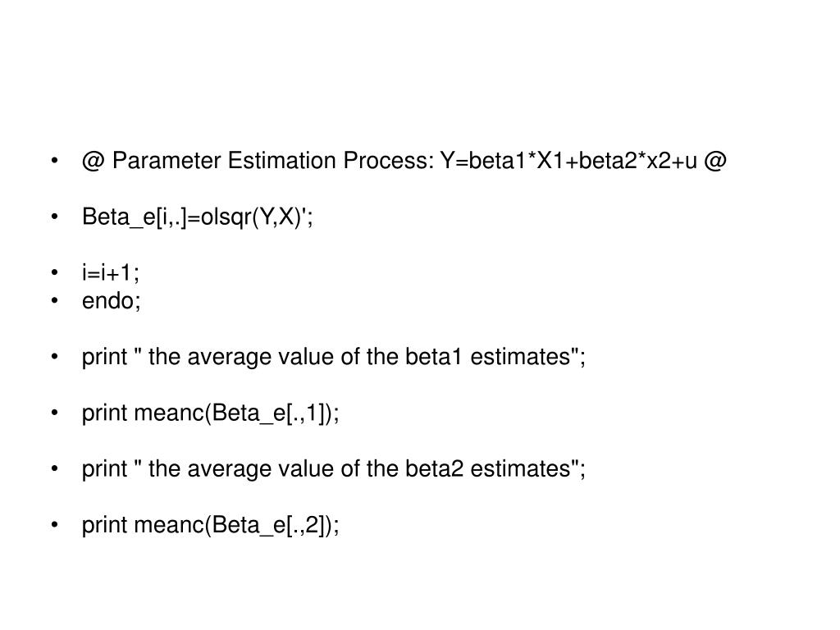Click the bullet beside endo;
Viewport: 840px width, 630px height.
(x=54, y=300)
